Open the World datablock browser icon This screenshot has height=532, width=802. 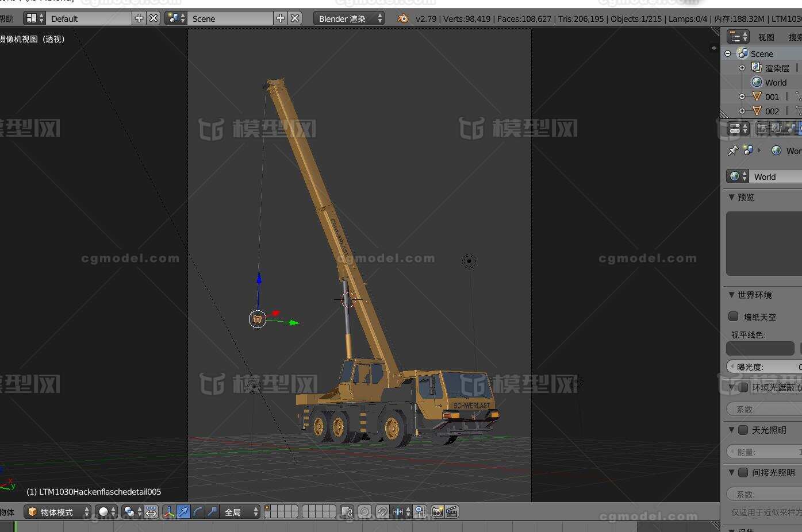738,176
